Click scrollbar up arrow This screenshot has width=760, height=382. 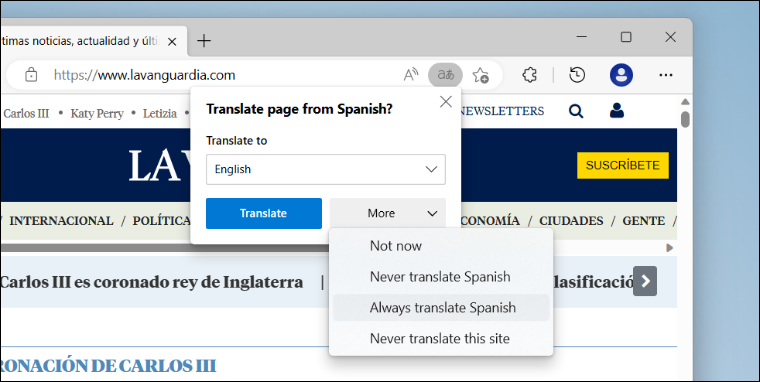[685, 102]
